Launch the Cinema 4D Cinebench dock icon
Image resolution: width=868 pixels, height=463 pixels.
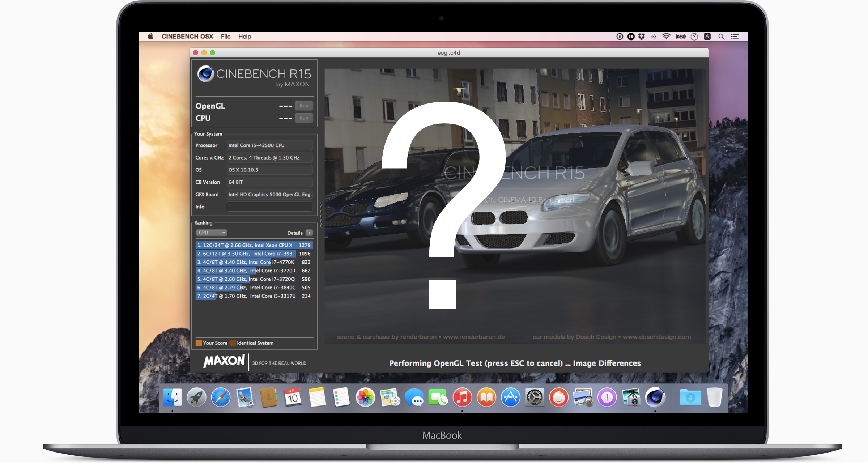(655, 398)
